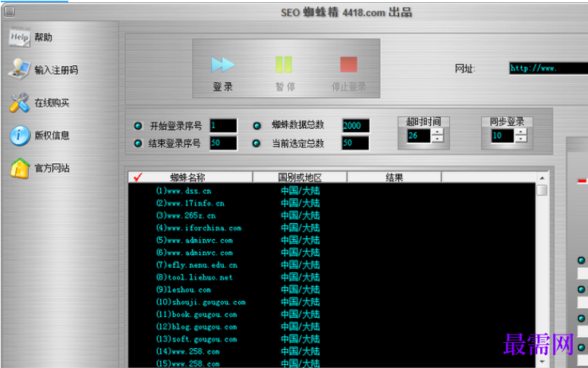
Task: Click the list scrollbar down arrow
Action: click(x=542, y=362)
